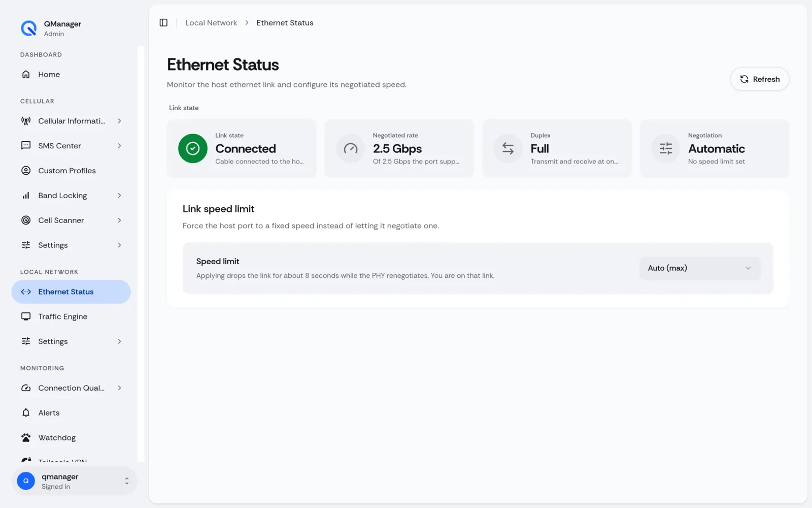Expand the Cellular Information submenu chevron
812x508 pixels.
[120, 121]
